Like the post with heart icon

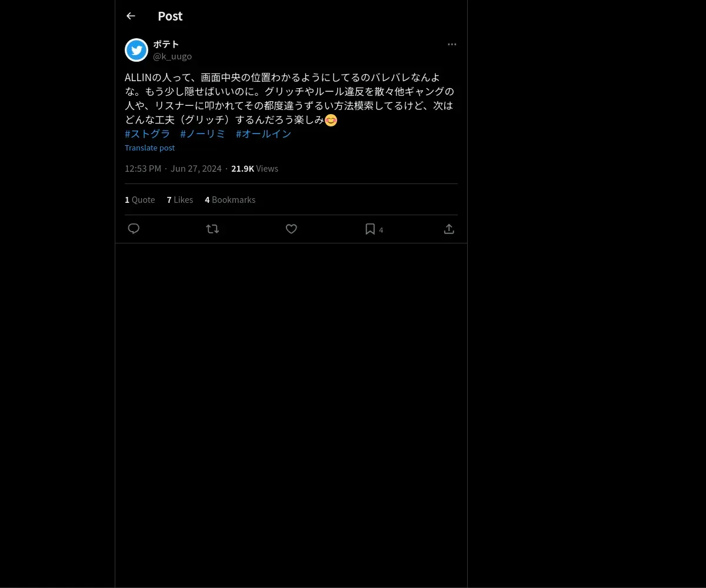(291, 229)
